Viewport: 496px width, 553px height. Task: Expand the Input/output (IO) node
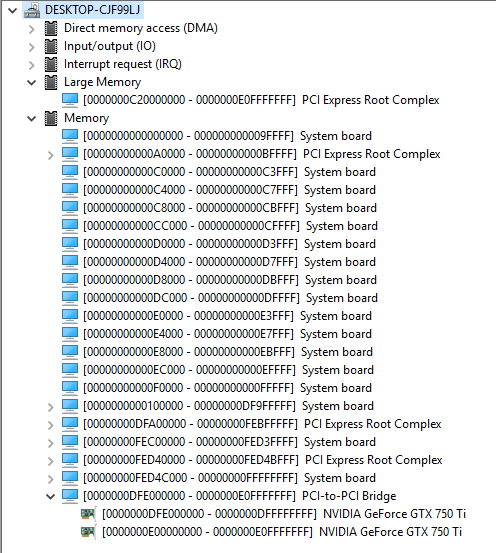pyautogui.click(x=32, y=47)
